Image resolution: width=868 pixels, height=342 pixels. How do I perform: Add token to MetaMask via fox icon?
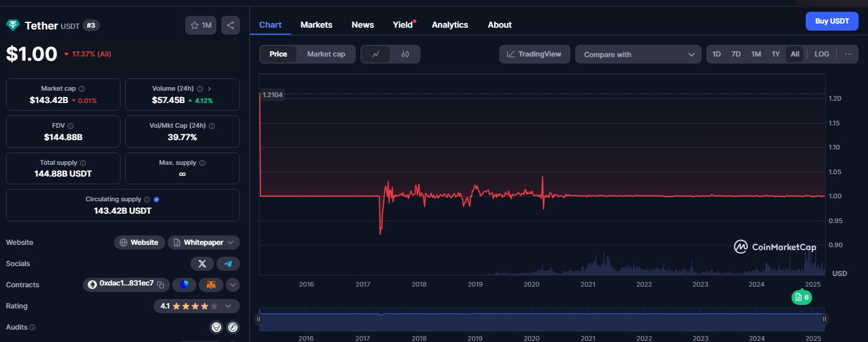211,285
